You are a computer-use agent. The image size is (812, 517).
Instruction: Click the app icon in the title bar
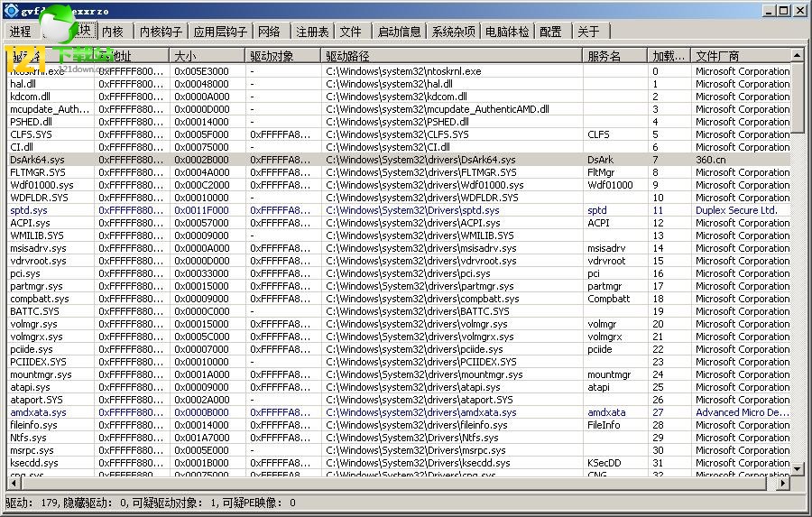click(11, 10)
